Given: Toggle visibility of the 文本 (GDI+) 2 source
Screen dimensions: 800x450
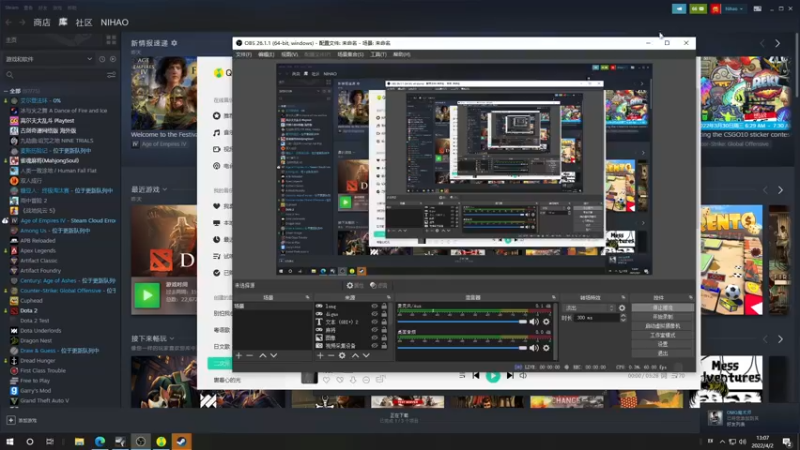Looking at the screenshot, I should (x=374, y=322).
